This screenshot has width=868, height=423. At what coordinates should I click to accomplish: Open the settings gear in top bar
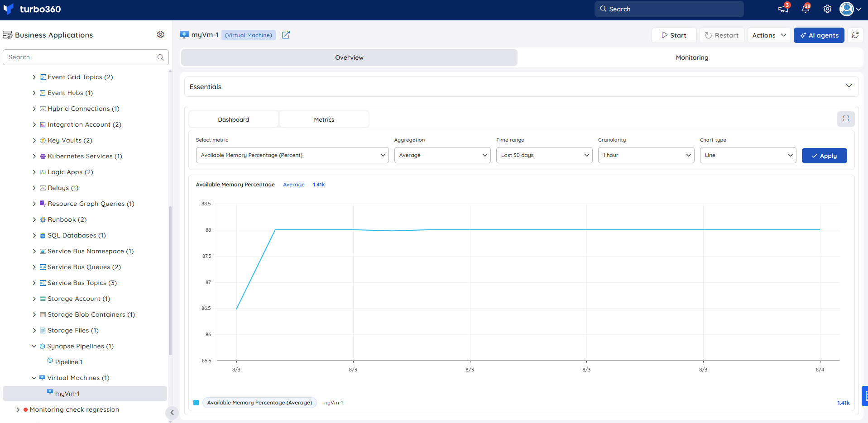[827, 9]
